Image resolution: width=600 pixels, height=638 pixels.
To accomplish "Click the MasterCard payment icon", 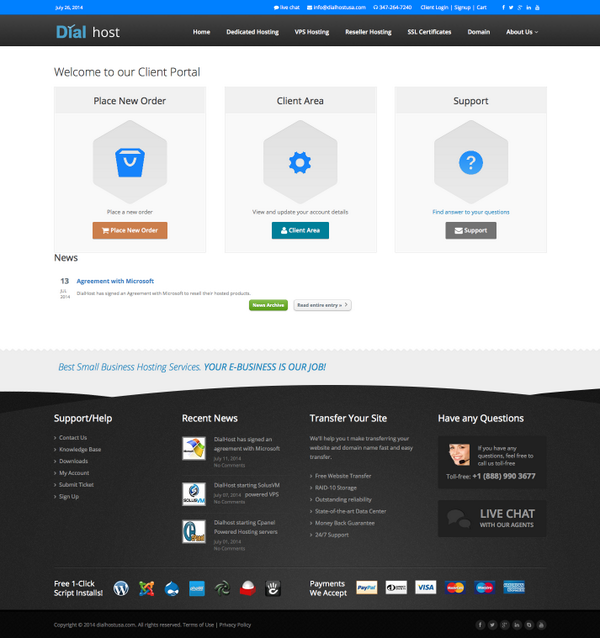I will point(455,588).
